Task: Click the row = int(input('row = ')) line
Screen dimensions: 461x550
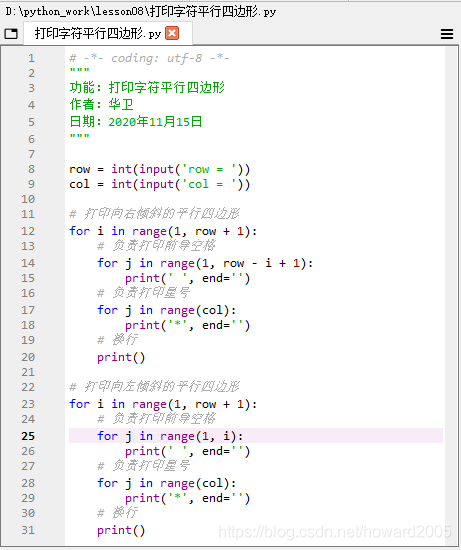Action: 160,169
